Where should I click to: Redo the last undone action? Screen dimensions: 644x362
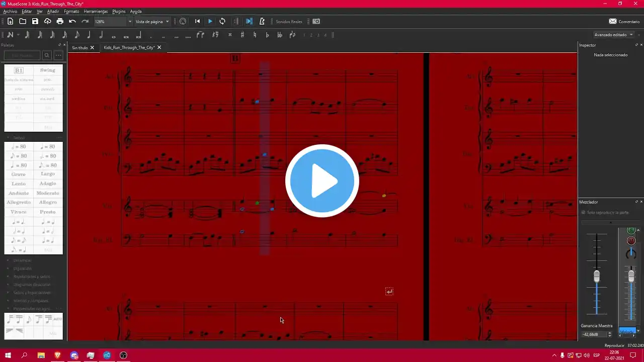[x=85, y=21]
